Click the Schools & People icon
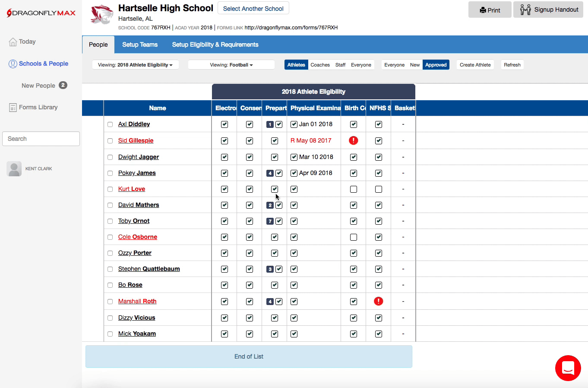 click(x=13, y=64)
